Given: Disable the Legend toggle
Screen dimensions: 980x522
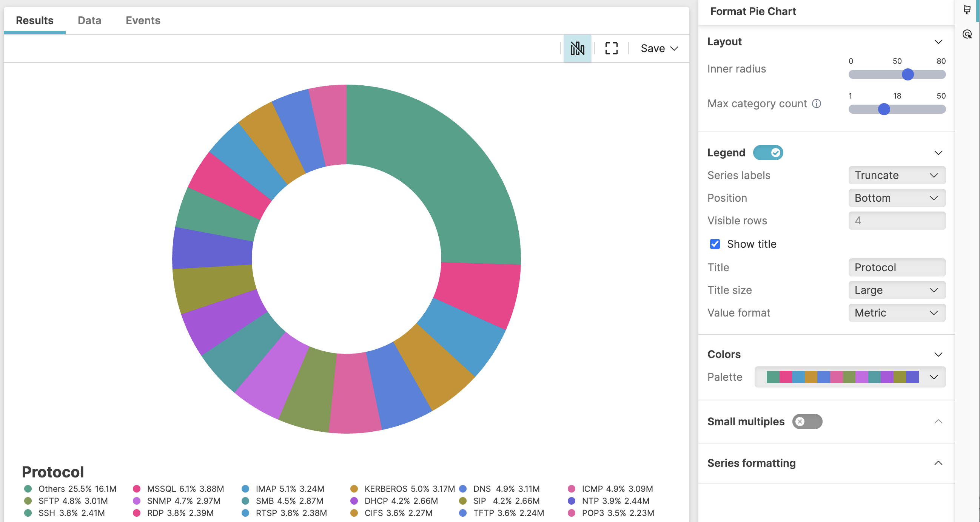Looking at the screenshot, I should click(x=768, y=152).
